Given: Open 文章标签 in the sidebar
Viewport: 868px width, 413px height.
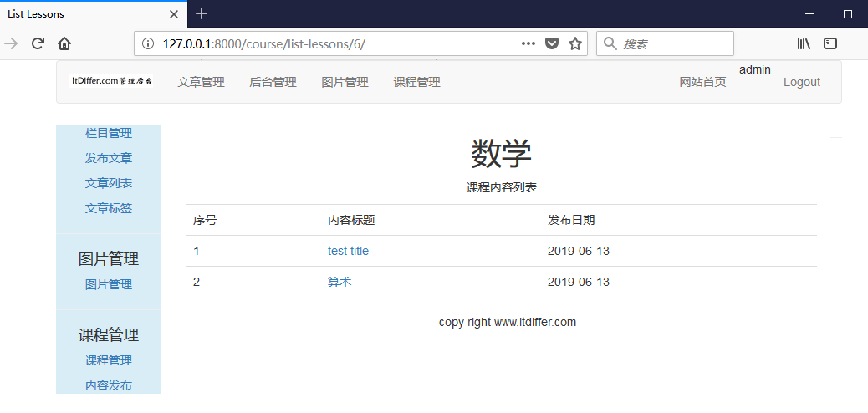Looking at the screenshot, I should pyautogui.click(x=109, y=209).
